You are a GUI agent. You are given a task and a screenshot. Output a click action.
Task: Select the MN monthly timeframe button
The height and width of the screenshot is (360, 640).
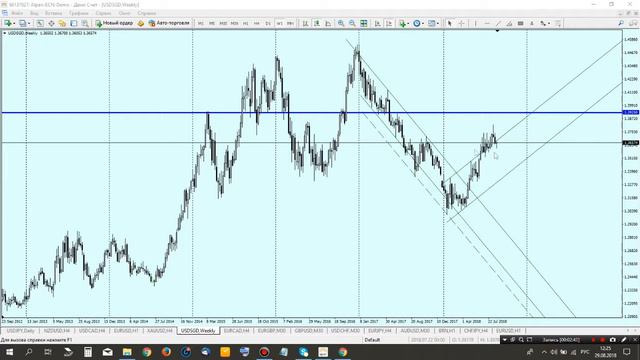click(290, 23)
